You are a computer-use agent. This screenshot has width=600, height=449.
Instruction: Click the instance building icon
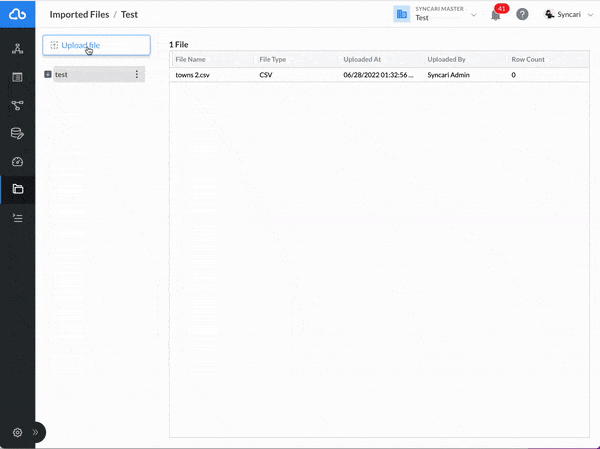(x=402, y=14)
